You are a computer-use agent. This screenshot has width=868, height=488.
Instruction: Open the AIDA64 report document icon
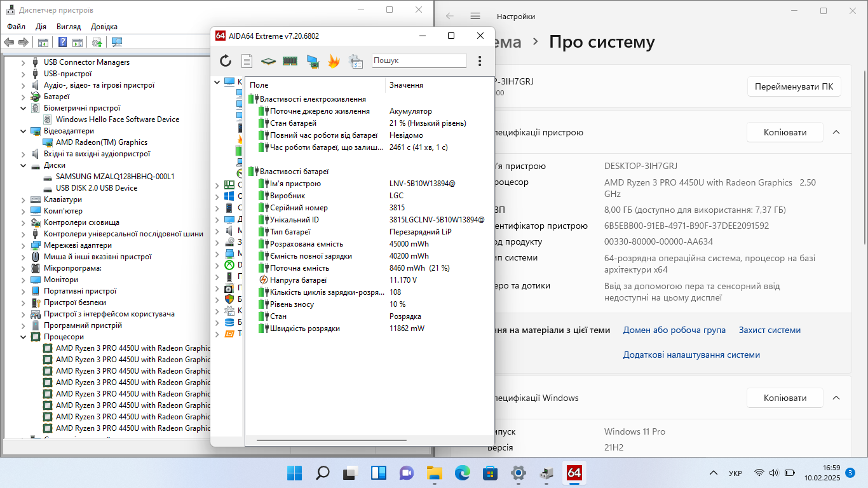coord(247,60)
